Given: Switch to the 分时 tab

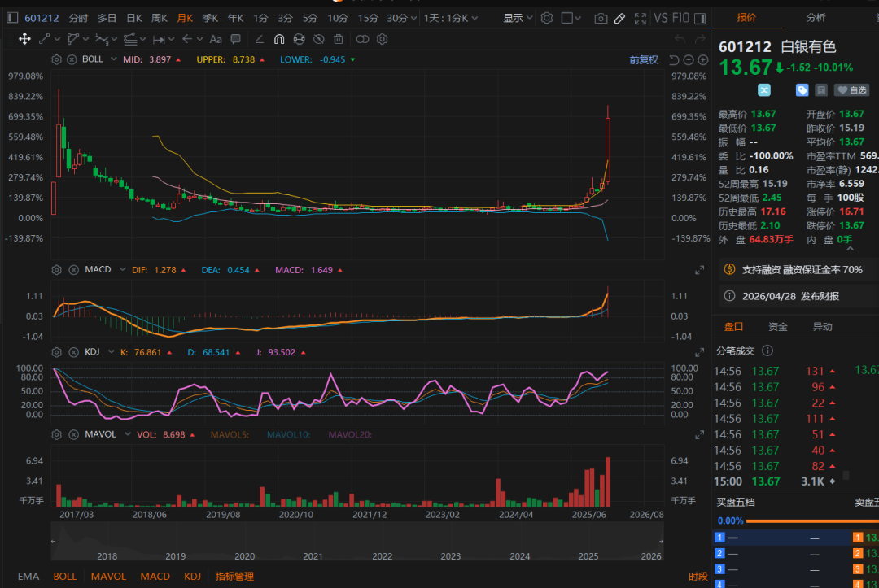Looking at the screenshot, I should [x=78, y=18].
